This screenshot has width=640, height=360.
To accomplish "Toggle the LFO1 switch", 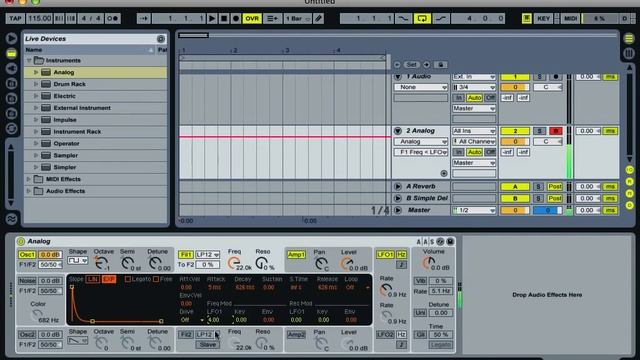I will click(385, 255).
